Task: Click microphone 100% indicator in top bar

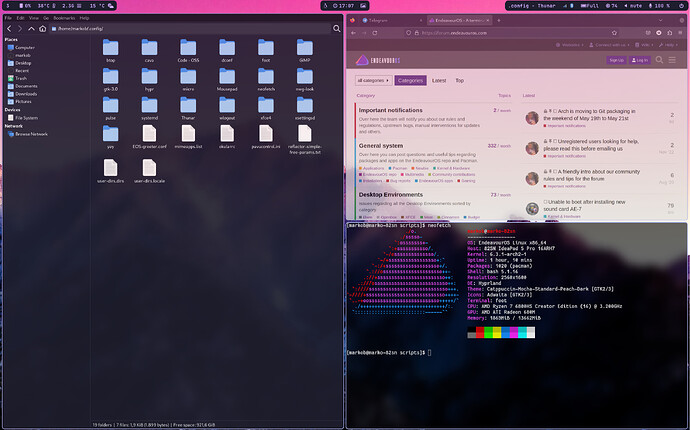Action: tap(660, 6)
